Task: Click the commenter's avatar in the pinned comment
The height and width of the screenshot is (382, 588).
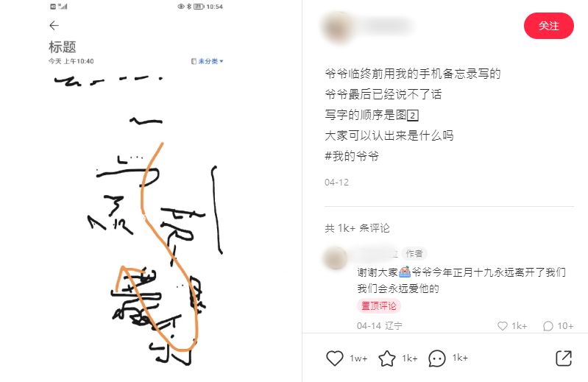Action: [335, 258]
